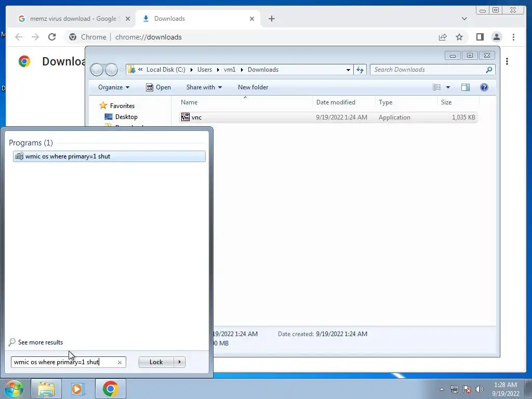Show hidden tray icons arrow
Viewport: 532px width, 399px height.
tap(442, 389)
